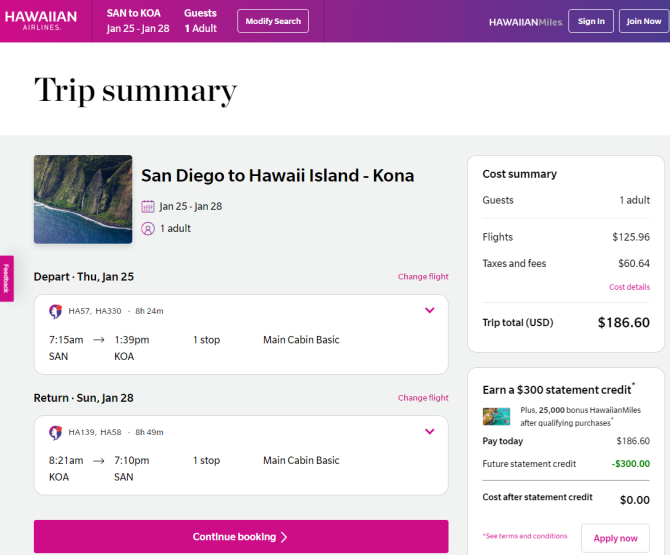Click Main Cabin Basic on return flight
This screenshot has width=670, height=555.
coord(301,461)
